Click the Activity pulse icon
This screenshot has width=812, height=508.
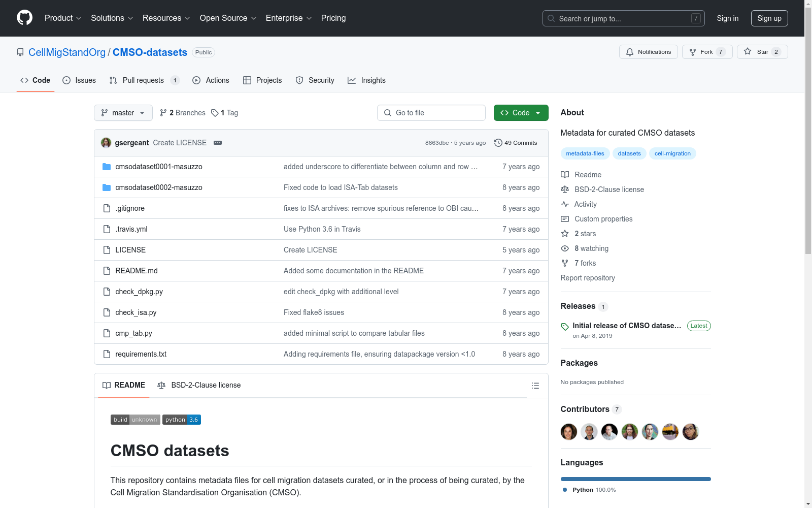(565, 204)
